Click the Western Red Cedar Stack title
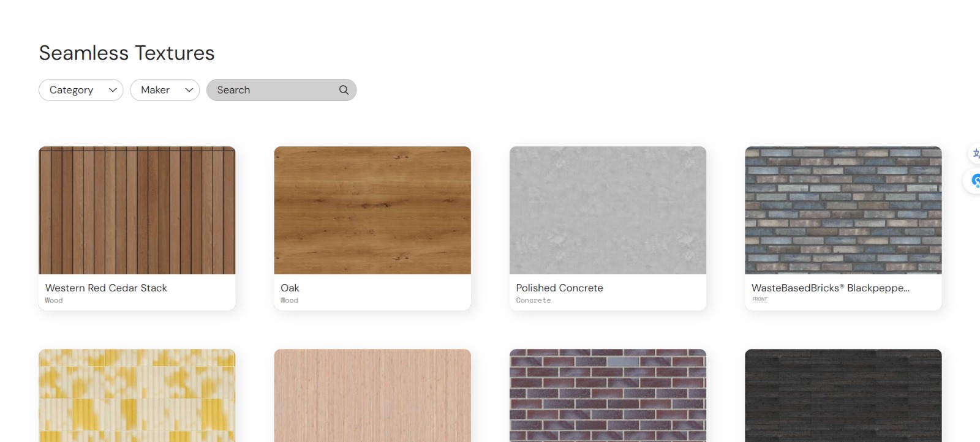The image size is (980, 442). tap(106, 288)
